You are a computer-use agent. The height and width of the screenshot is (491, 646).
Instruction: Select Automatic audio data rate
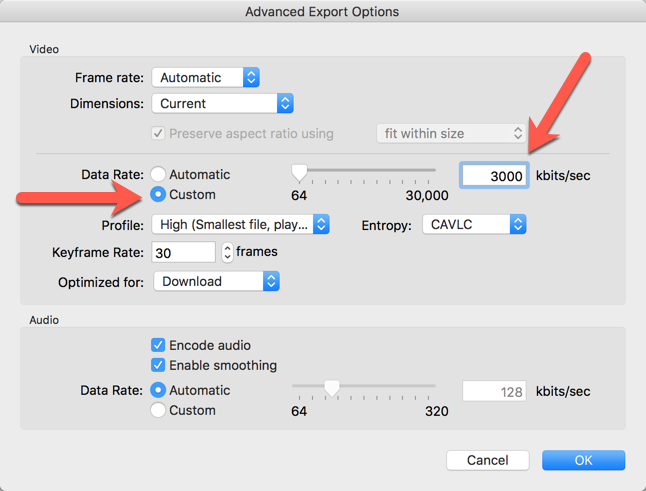pos(158,390)
